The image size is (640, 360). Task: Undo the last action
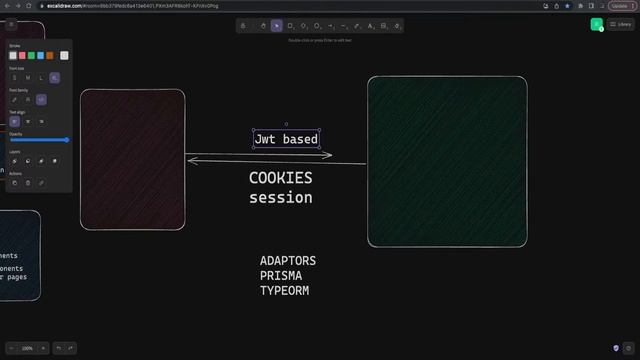tap(59, 348)
